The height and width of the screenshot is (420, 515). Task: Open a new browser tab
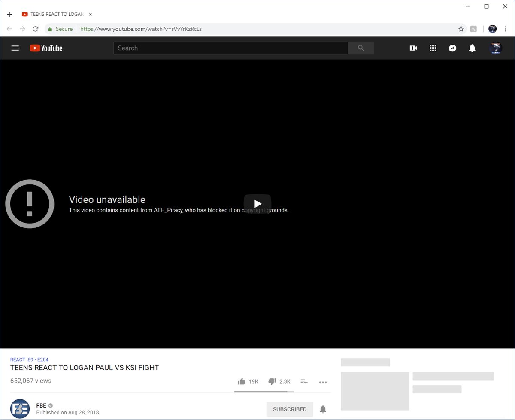click(9, 14)
